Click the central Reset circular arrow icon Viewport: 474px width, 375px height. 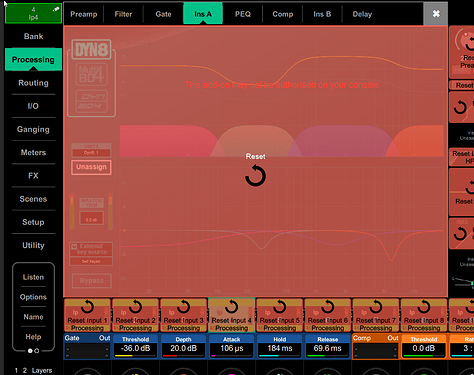[255, 176]
